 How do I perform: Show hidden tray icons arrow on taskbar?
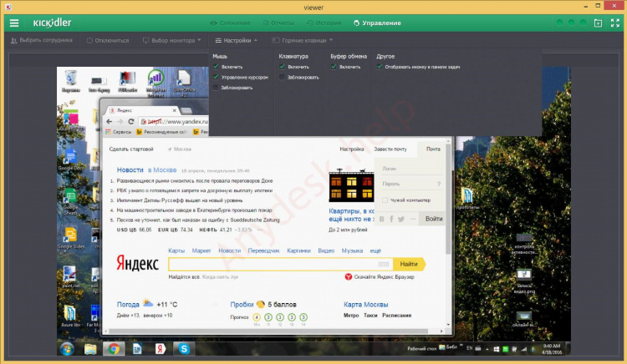[x=487, y=349]
